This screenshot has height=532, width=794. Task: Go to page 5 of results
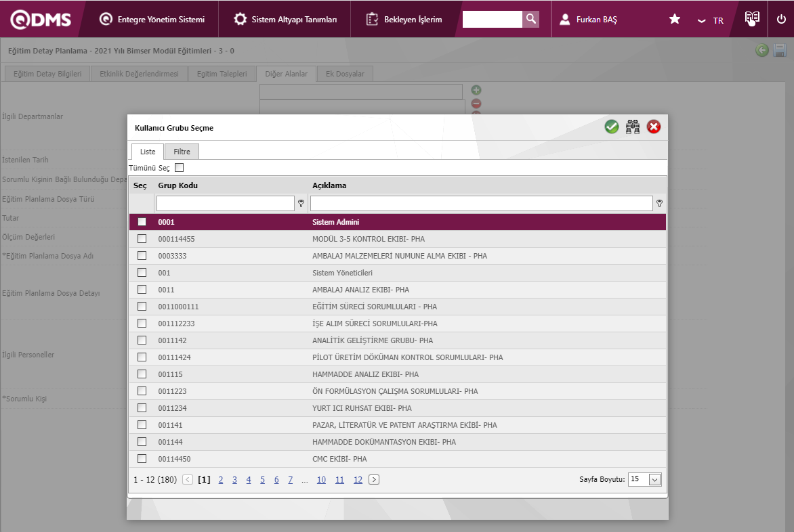point(263,480)
